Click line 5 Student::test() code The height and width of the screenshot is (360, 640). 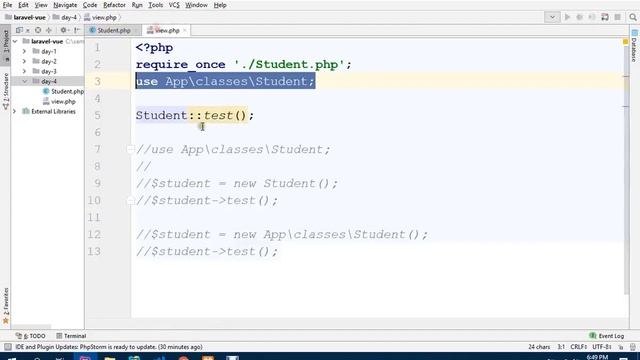[x=195, y=116]
